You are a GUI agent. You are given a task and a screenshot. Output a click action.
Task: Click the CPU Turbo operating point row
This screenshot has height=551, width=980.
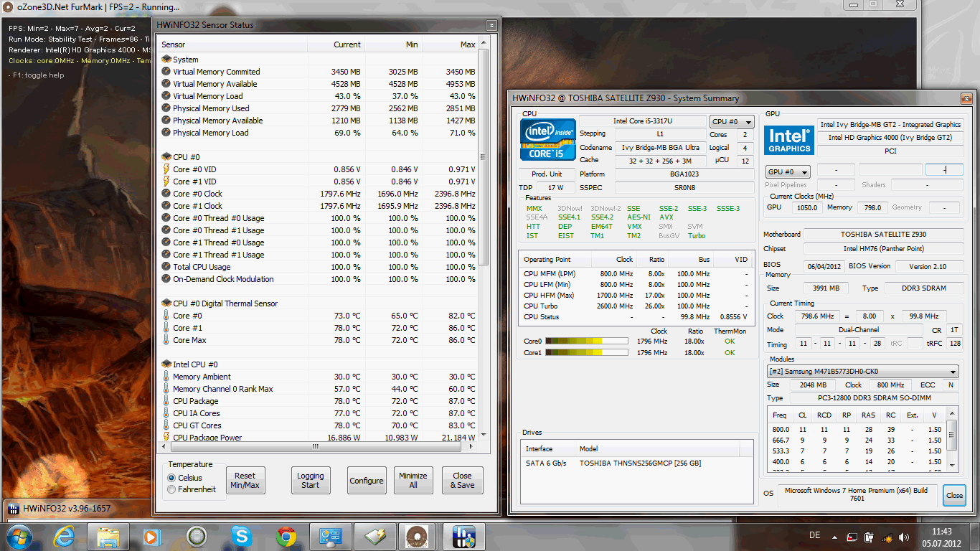point(636,306)
